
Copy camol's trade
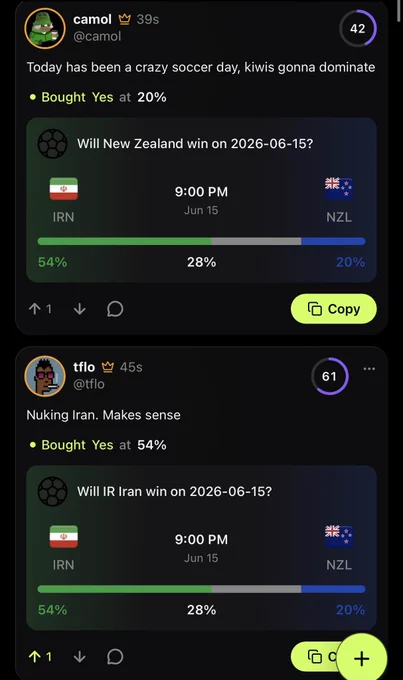[x=334, y=309]
